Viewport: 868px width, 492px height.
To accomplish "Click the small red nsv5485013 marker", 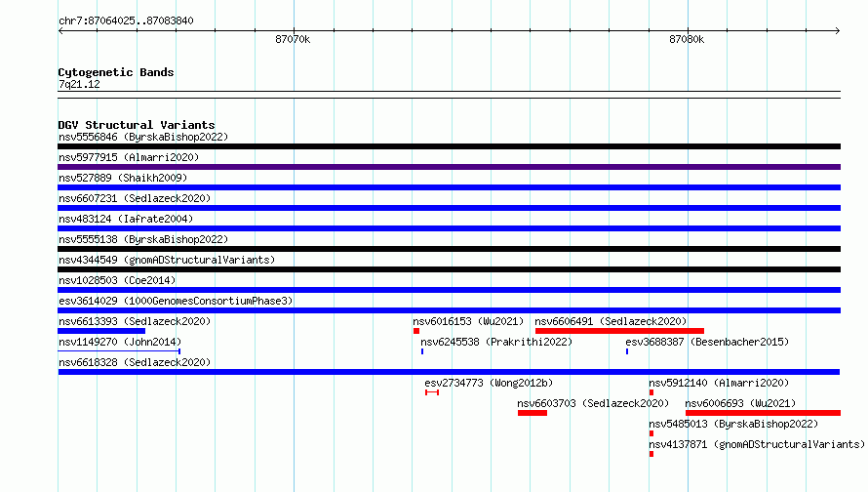I will pos(651,433).
